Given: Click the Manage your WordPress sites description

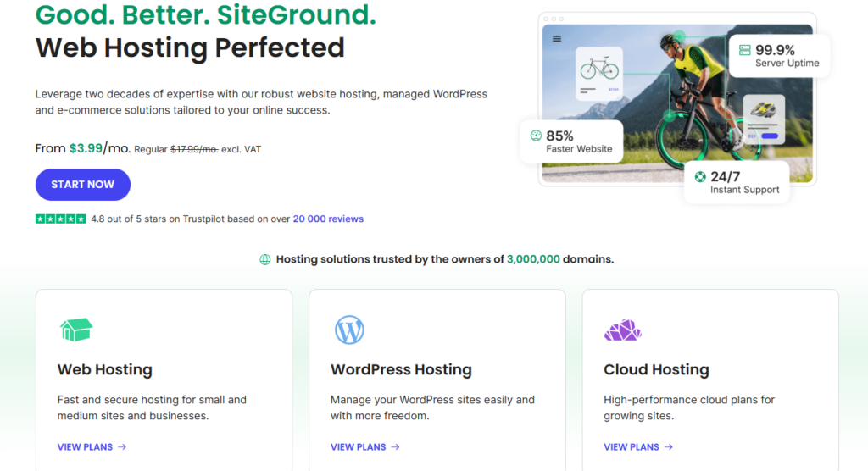Looking at the screenshot, I should [x=432, y=407].
